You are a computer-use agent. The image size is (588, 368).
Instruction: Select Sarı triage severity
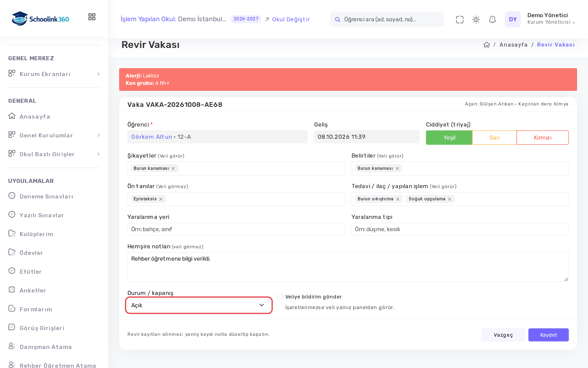494,138
